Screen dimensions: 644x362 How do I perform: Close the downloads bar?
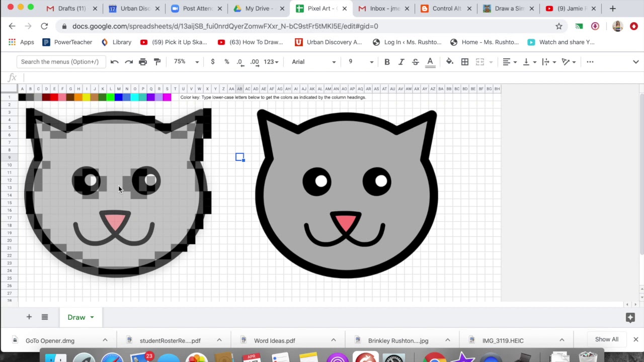point(636,339)
